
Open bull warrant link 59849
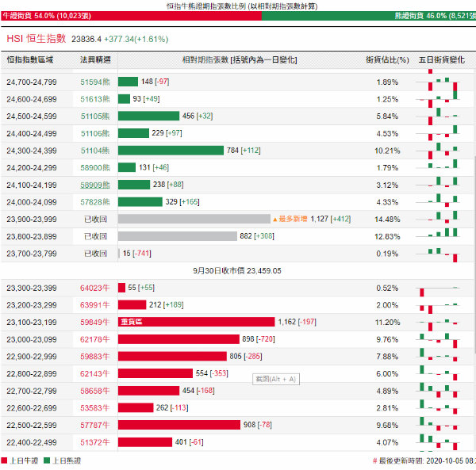pos(94,323)
